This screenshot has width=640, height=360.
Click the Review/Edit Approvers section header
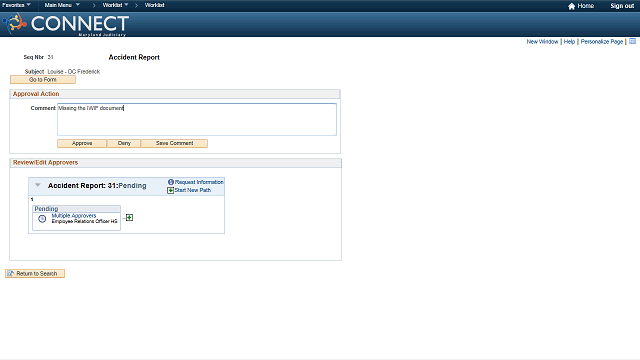176,162
